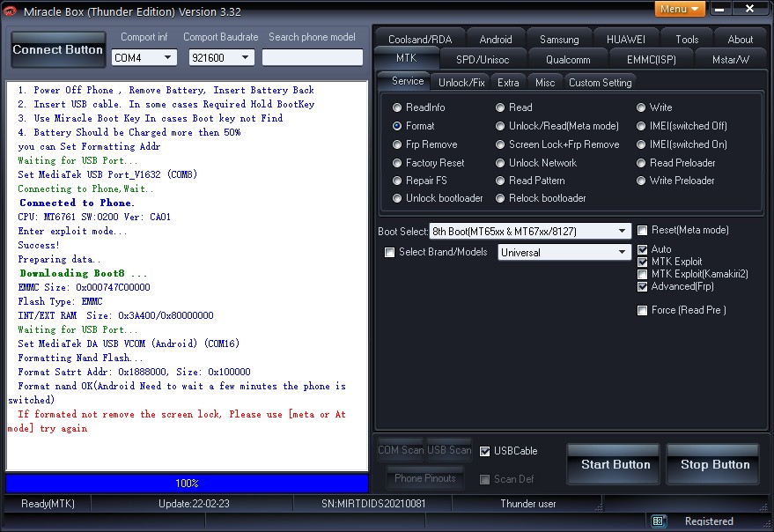774x532 pixels.
Task: Open the Universal brand dropdown
Action: click(564, 253)
